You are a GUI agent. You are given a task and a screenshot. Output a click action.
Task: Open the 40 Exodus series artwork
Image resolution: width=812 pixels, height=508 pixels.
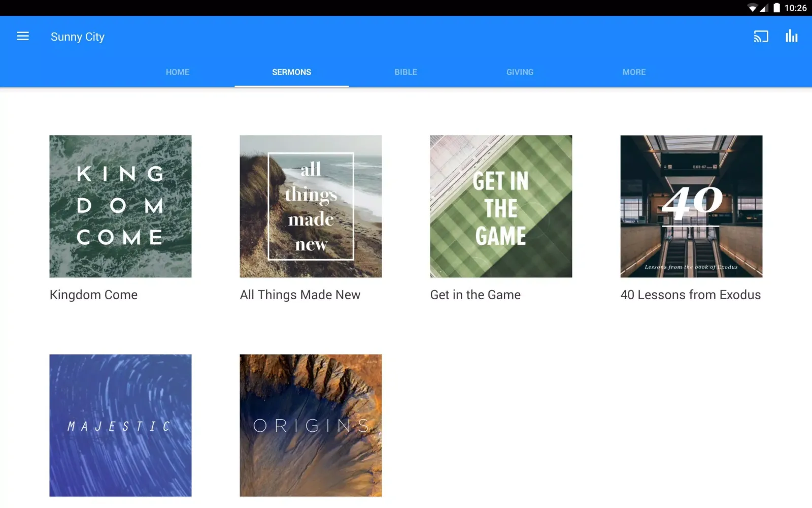point(691,206)
